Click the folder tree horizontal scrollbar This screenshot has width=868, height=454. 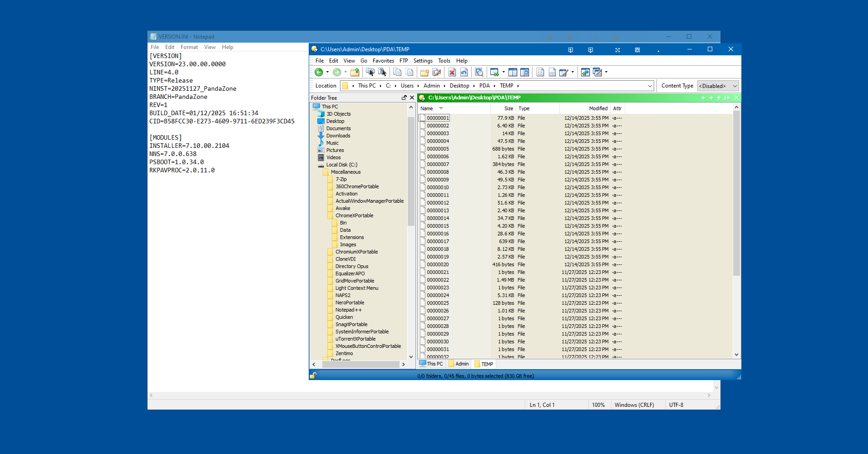(x=360, y=365)
